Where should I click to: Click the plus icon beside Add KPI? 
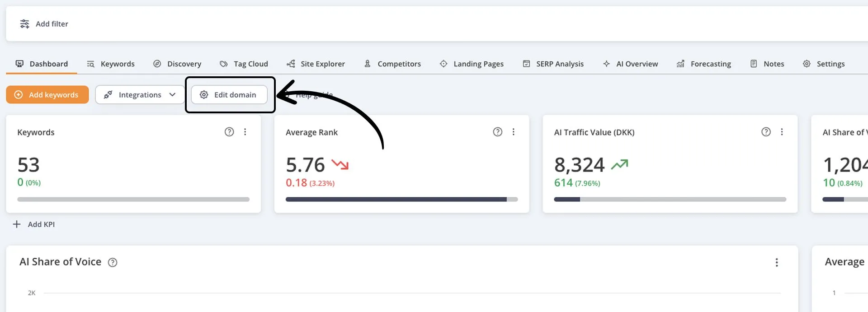pyautogui.click(x=17, y=224)
